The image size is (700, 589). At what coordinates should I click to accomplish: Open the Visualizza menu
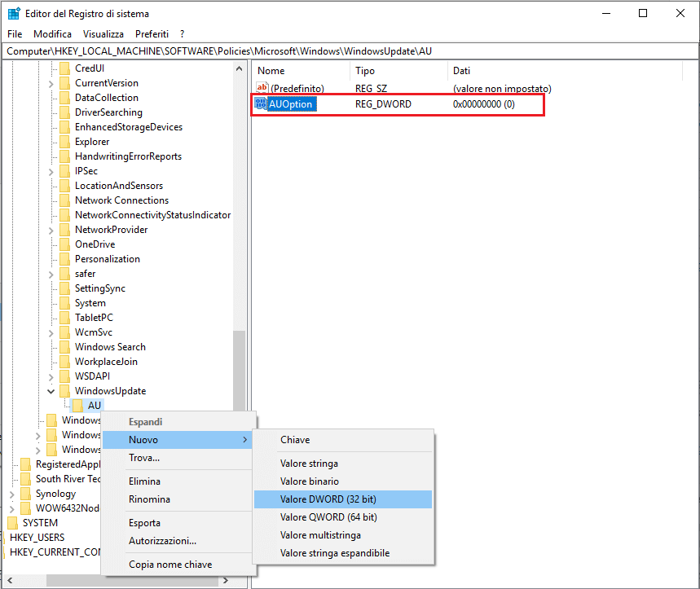click(103, 34)
